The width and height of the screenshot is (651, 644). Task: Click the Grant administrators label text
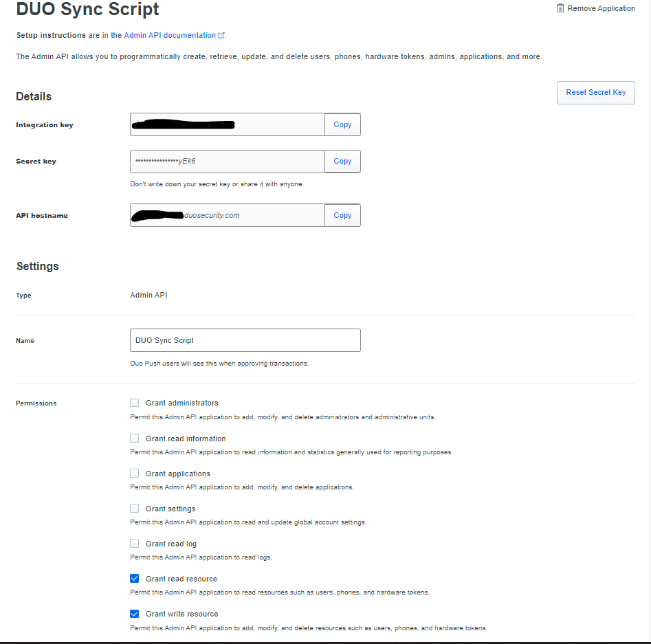coord(182,403)
